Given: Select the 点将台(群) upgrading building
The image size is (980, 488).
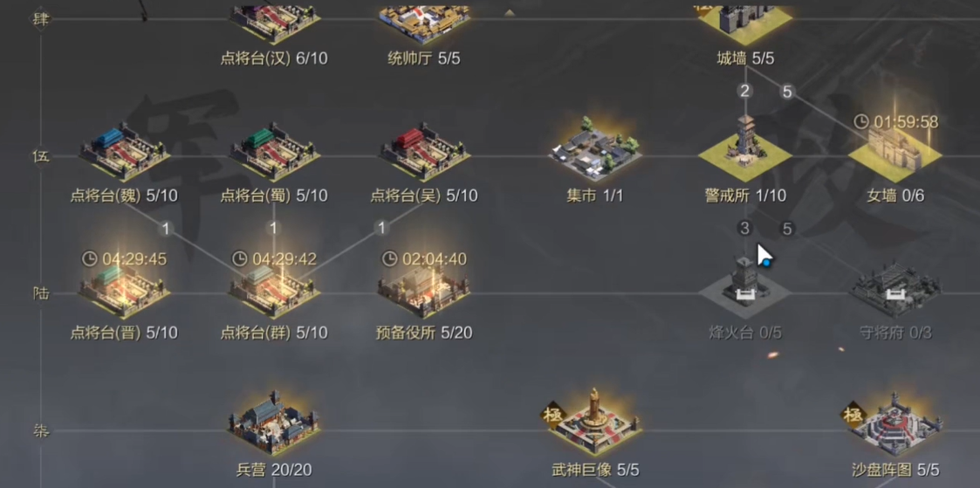Looking at the screenshot, I should (274, 289).
